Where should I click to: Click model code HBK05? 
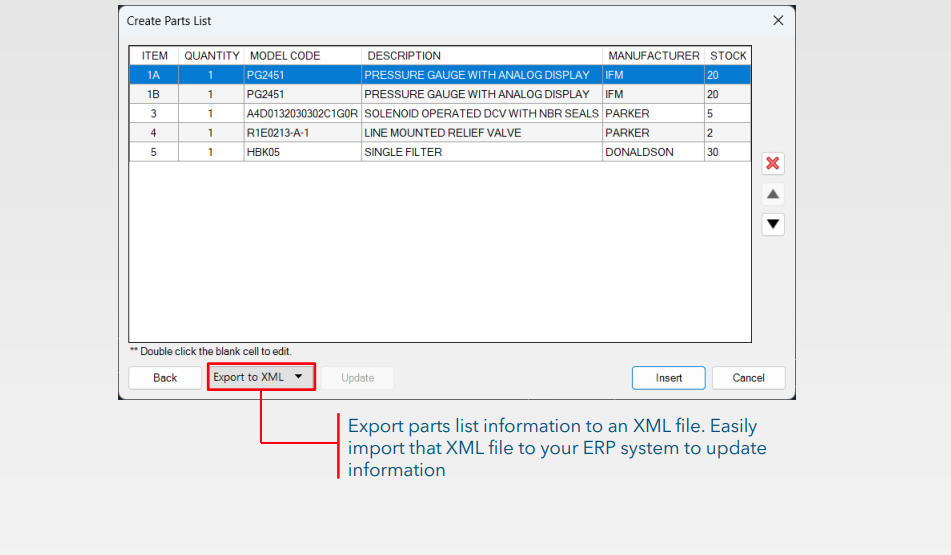coord(303,152)
